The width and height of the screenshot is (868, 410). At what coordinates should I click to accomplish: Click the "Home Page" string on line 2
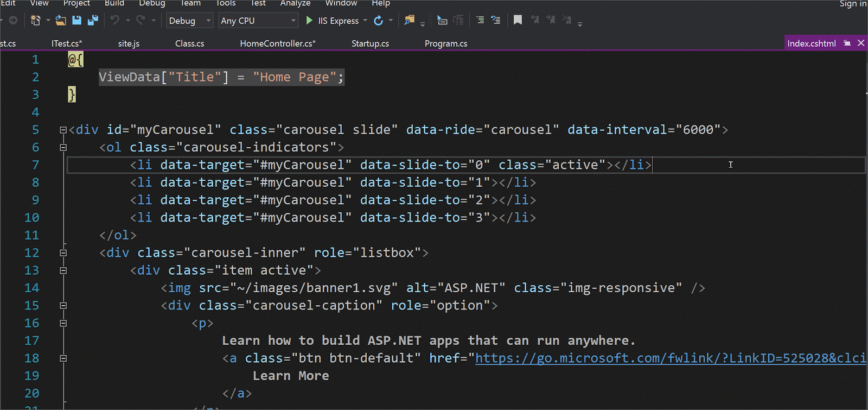click(295, 77)
